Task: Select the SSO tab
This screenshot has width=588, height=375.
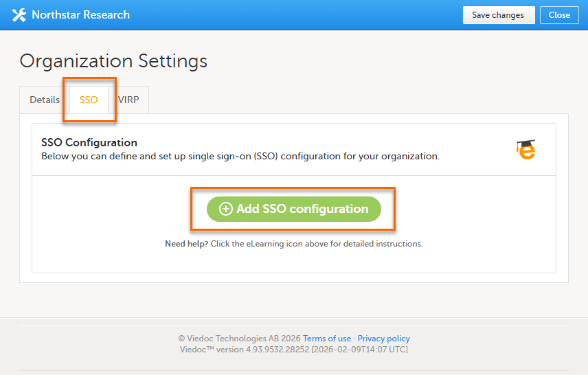Action: click(x=89, y=100)
